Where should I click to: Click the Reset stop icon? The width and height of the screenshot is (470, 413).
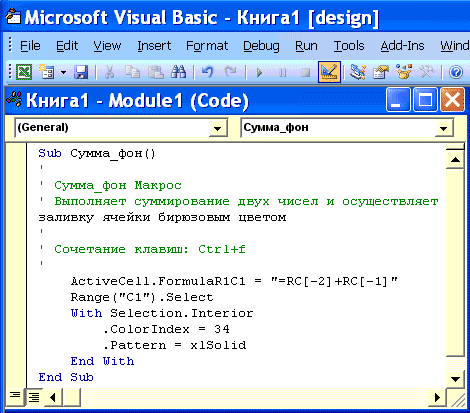[x=305, y=72]
